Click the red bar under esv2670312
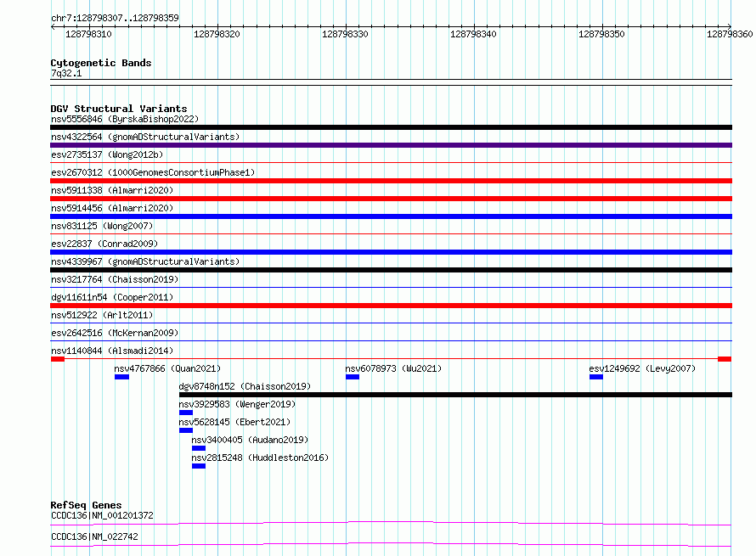This screenshot has width=756, height=556. pyautogui.click(x=391, y=181)
